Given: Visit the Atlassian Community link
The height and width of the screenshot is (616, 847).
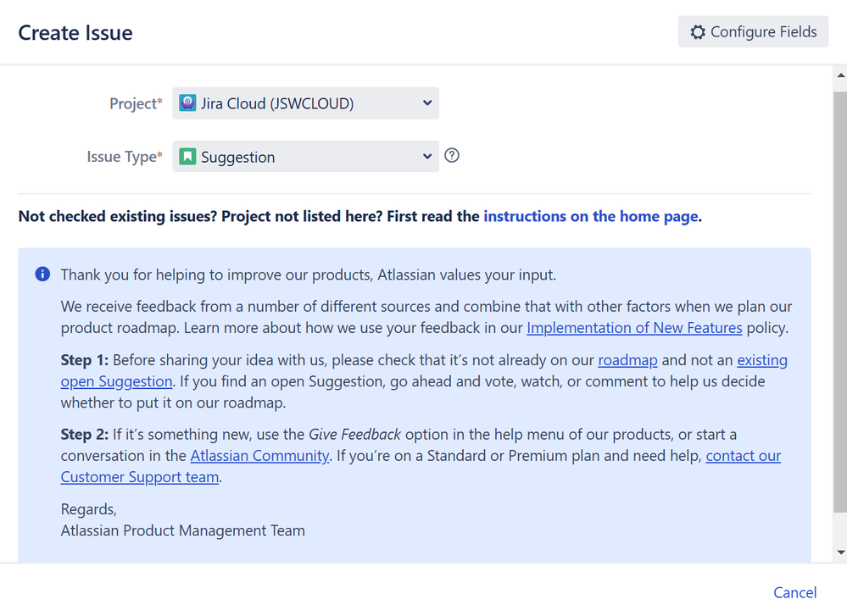Looking at the screenshot, I should coord(259,455).
